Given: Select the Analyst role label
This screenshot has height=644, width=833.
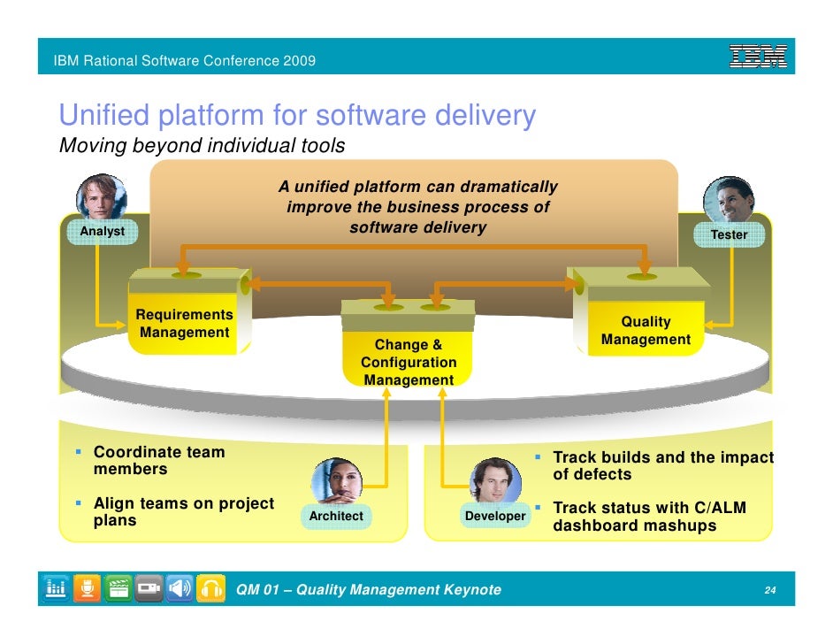Looking at the screenshot, I should pyautogui.click(x=102, y=232).
